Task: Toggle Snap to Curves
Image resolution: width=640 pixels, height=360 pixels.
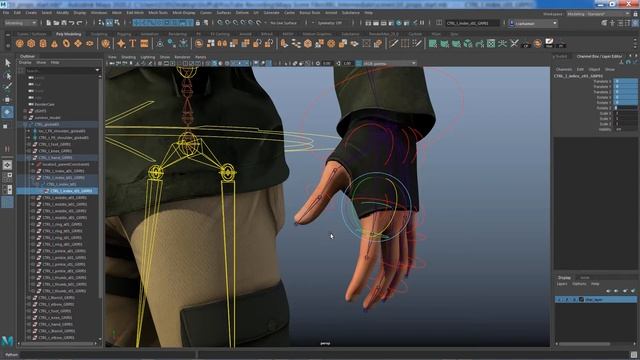Action: pos(228,23)
